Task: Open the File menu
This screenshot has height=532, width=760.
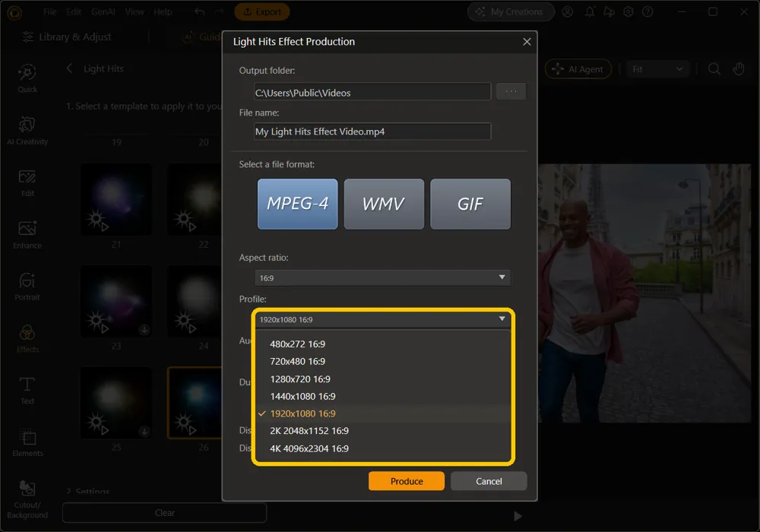Action: coord(49,11)
